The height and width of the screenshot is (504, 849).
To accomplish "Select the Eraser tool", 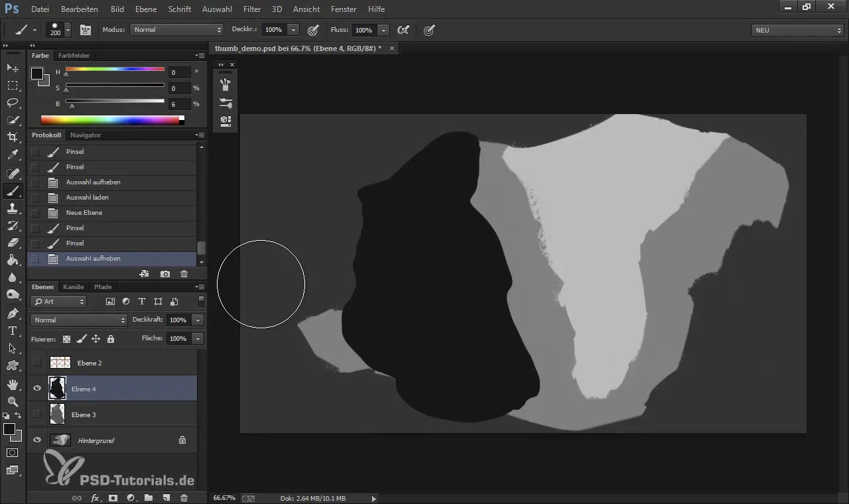I will (x=13, y=242).
